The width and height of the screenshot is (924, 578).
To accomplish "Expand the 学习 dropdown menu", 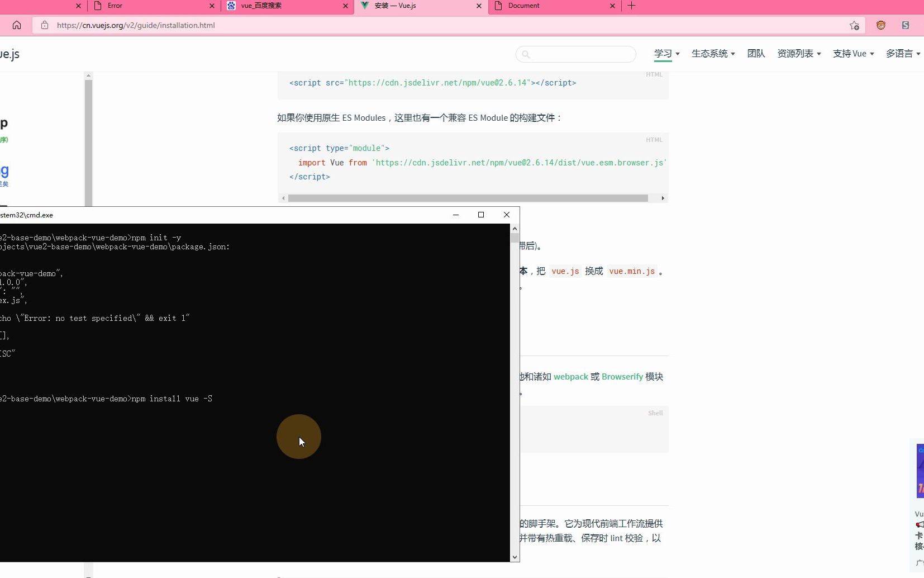I will click(666, 54).
